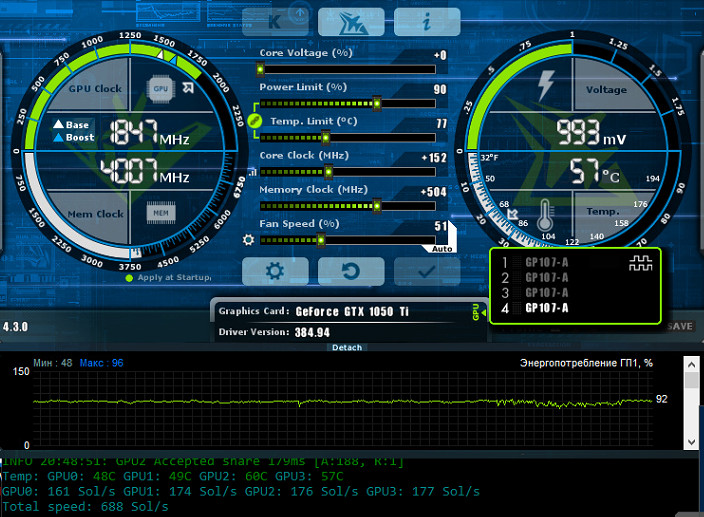This screenshot has width=704, height=517.
Task: Click the Voltage gauge label
Action: [x=607, y=89]
